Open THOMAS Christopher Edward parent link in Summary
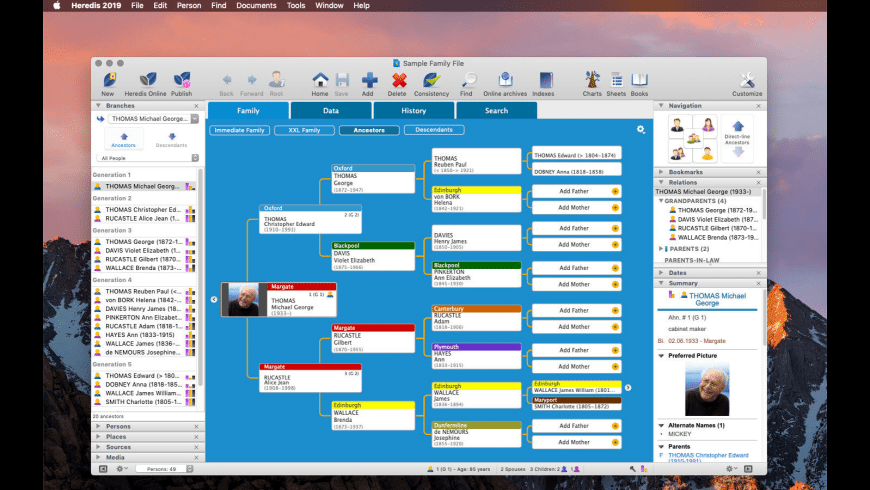Image resolution: width=870 pixels, height=490 pixels. pyautogui.click(x=708, y=455)
